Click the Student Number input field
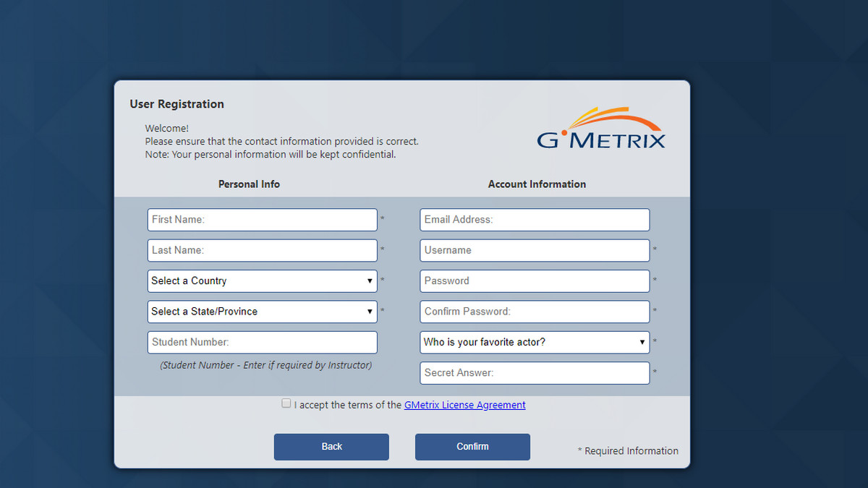The image size is (868, 488). pos(263,342)
